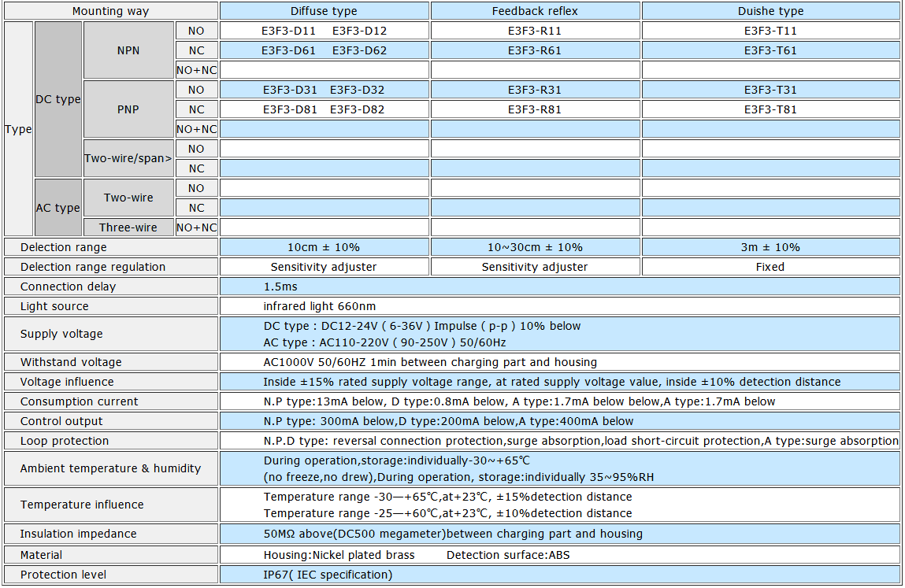Image resolution: width=905 pixels, height=588 pixels.
Task: Click model number E3F3-R61
Action: coord(535,50)
